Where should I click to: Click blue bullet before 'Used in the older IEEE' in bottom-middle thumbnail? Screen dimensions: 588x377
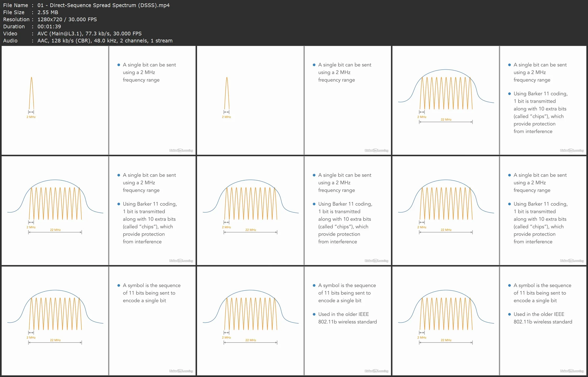pyautogui.click(x=314, y=314)
